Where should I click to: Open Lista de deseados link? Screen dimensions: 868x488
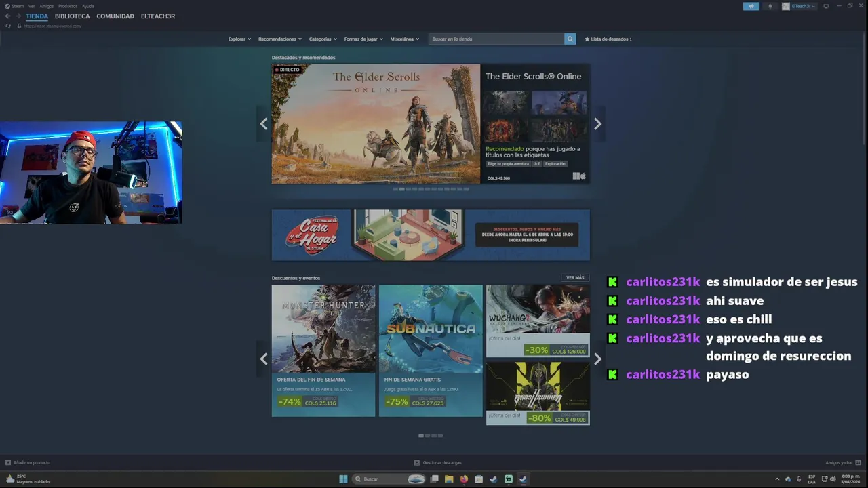(x=608, y=39)
